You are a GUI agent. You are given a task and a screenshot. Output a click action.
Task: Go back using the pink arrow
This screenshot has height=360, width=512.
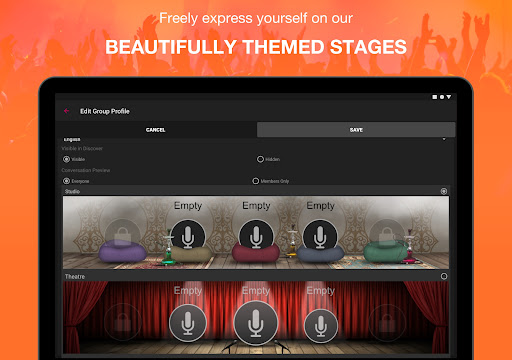[x=66, y=111]
